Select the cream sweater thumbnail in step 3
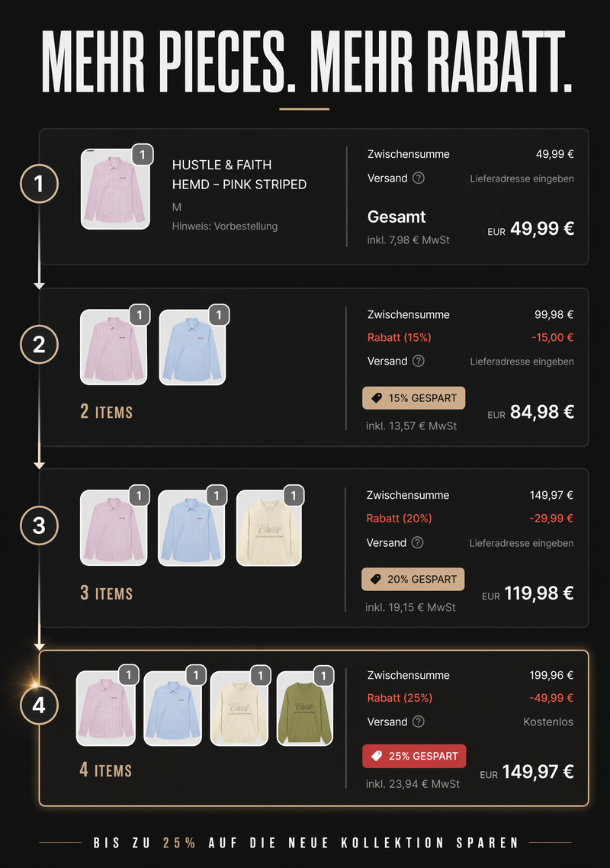This screenshot has height=868, width=610. 269,528
